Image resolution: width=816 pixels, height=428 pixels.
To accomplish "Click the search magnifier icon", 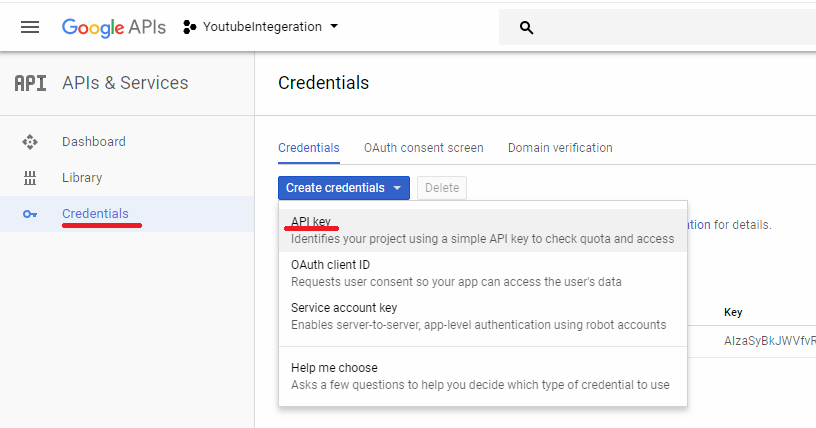I will (526, 28).
